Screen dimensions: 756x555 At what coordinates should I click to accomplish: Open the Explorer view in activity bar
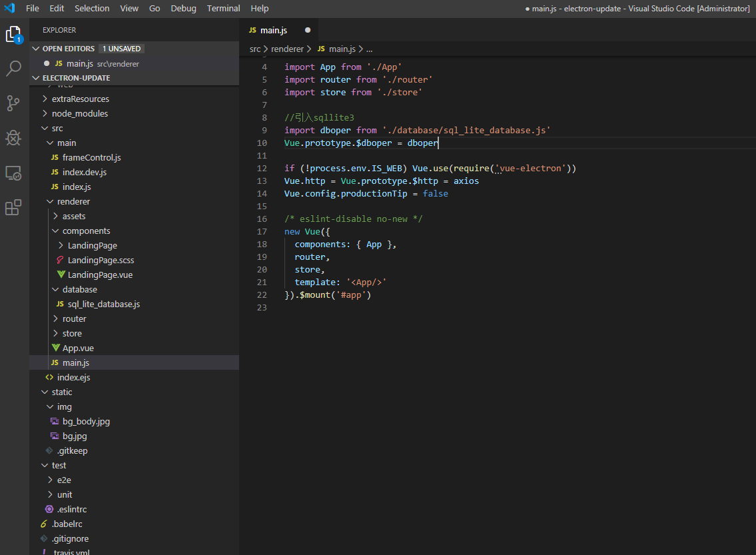(x=13, y=35)
